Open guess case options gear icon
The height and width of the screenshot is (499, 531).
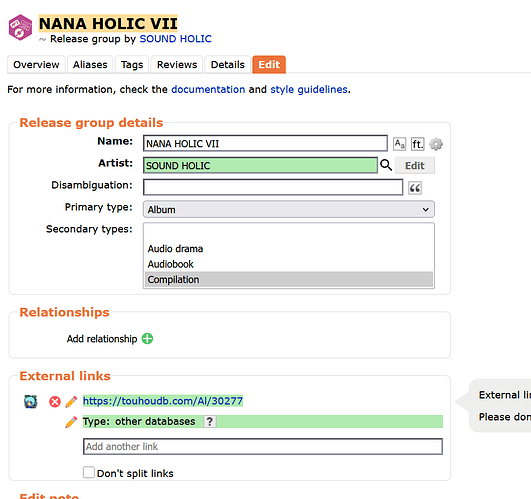(x=436, y=144)
